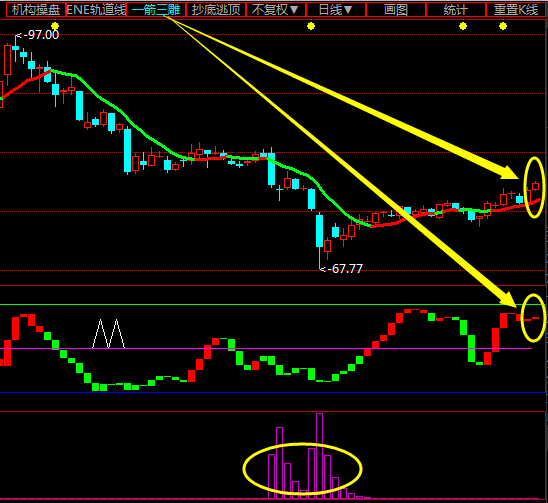This screenshot has width=548, height=503.
Task: Open the 机构操盘 indicator tab
Action: point(36,9)
